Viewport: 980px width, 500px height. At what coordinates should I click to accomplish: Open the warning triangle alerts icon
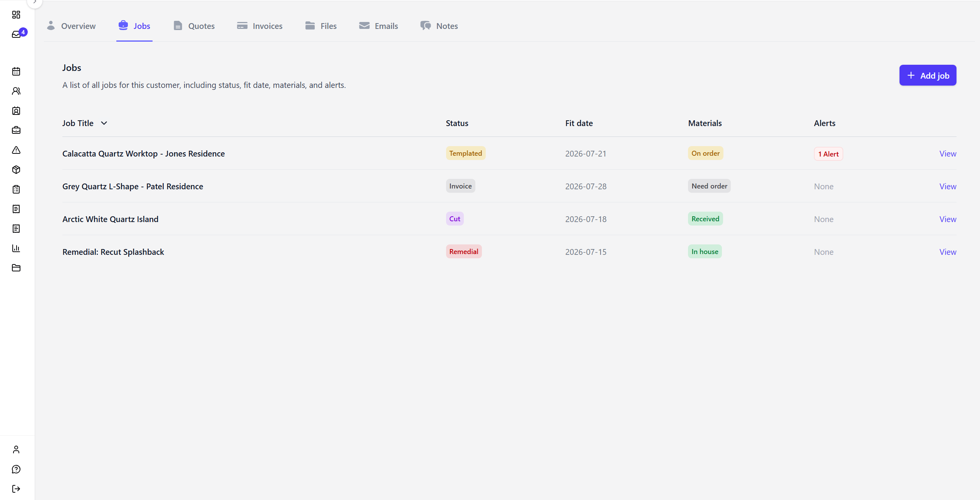click(16, 150)
